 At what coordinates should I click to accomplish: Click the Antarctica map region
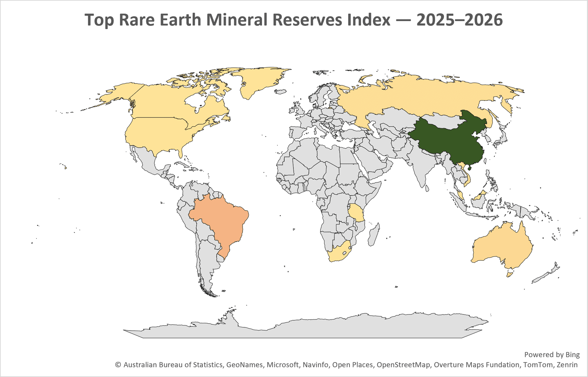305,327
